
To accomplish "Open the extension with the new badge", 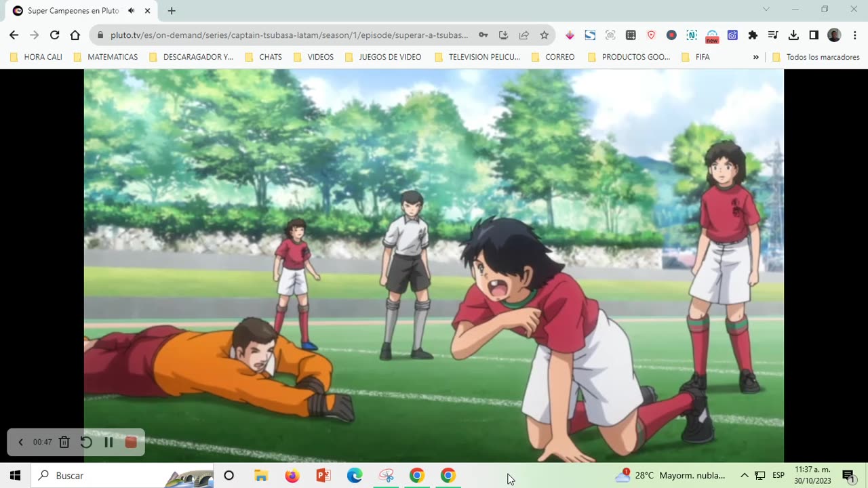I will [x=712, y=36].
